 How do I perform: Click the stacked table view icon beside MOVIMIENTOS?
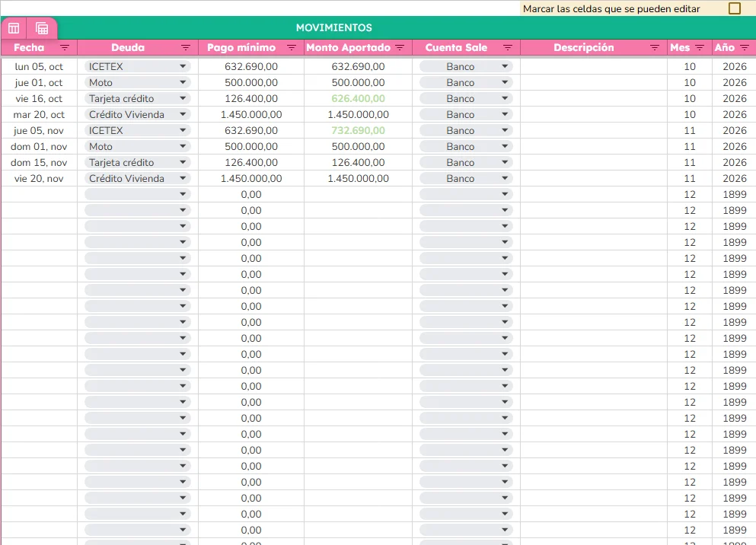[x=42, y=28]
